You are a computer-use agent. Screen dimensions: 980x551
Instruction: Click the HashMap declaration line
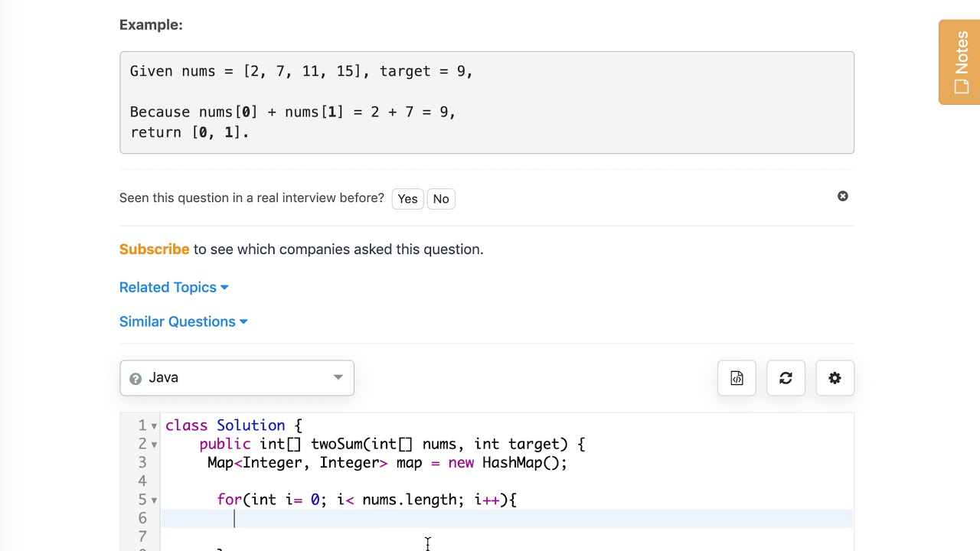point(387,462)
